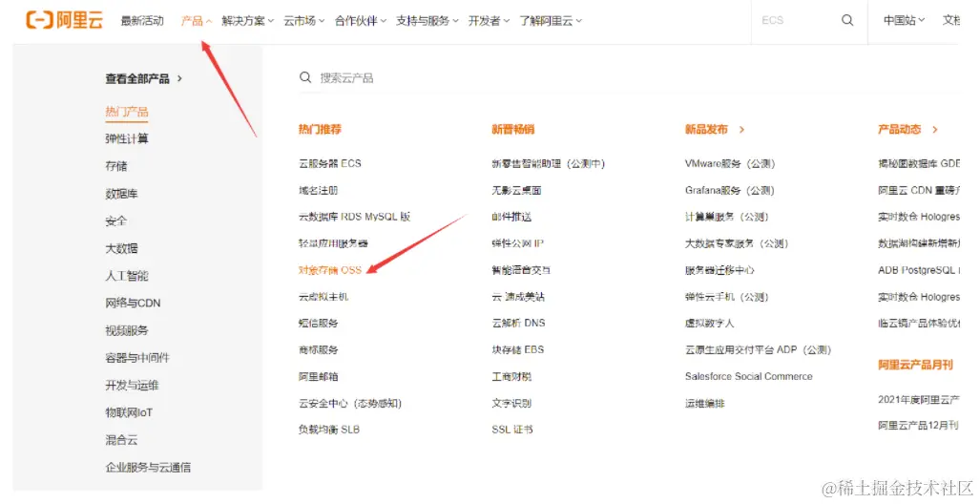
Task: Open 负载均衡 SLB link
Action: pyautogui.click(x=329, y=430)
